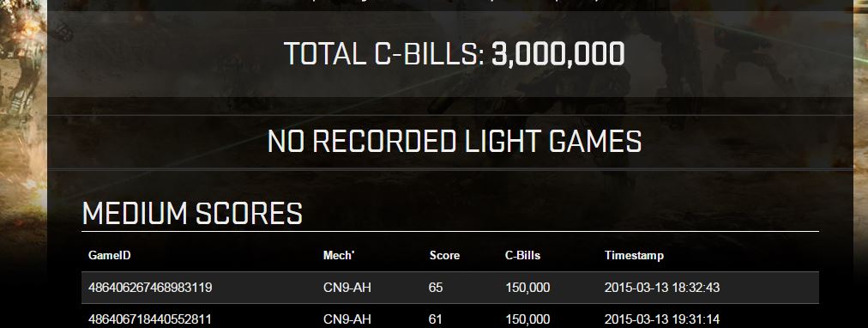Viewport: 868px width, 328px height.
Task: Select timestamp 2015-03-13 19:31:14
Action: (x=662, y=319)
